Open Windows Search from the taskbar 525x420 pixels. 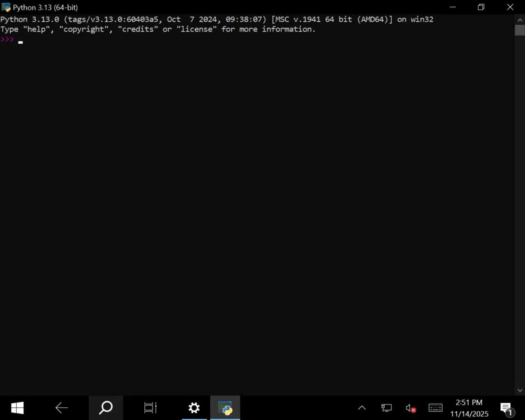pos(106,408)
